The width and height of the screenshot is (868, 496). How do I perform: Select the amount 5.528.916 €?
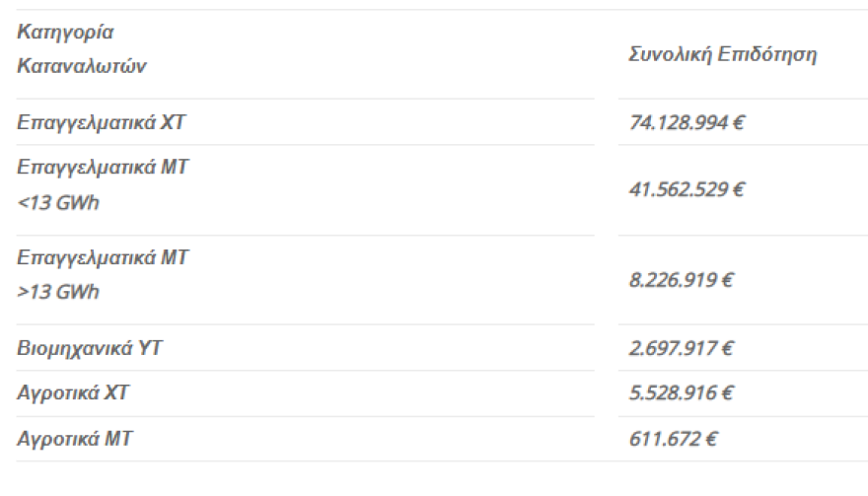[x=682, y=393]
